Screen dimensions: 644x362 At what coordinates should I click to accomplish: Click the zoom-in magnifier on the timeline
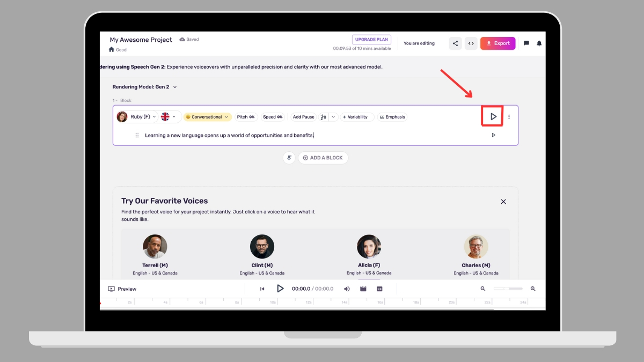(x=533, y=289)
